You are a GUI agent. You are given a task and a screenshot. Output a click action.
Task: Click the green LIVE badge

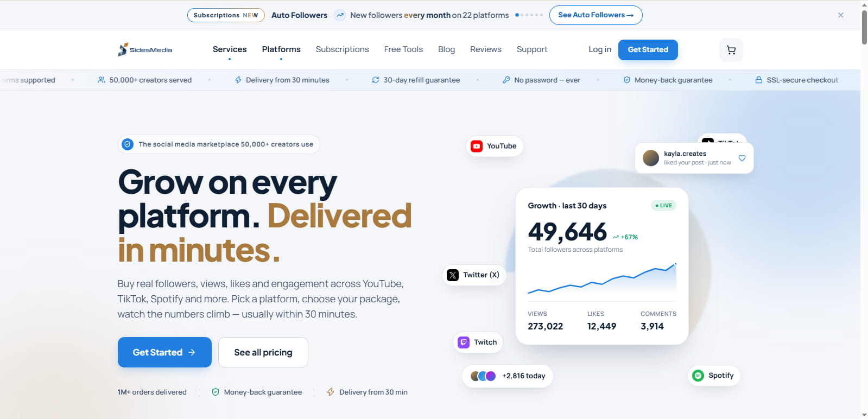[x=663, y=206]
